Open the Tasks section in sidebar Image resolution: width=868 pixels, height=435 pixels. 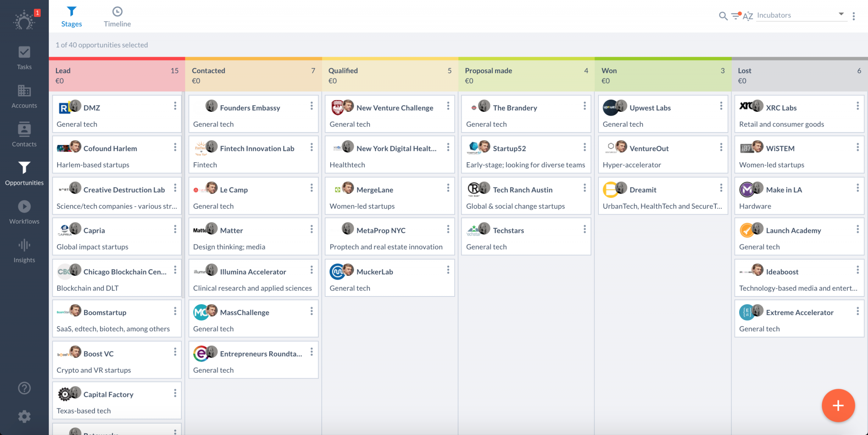click(x=24, y=58)
